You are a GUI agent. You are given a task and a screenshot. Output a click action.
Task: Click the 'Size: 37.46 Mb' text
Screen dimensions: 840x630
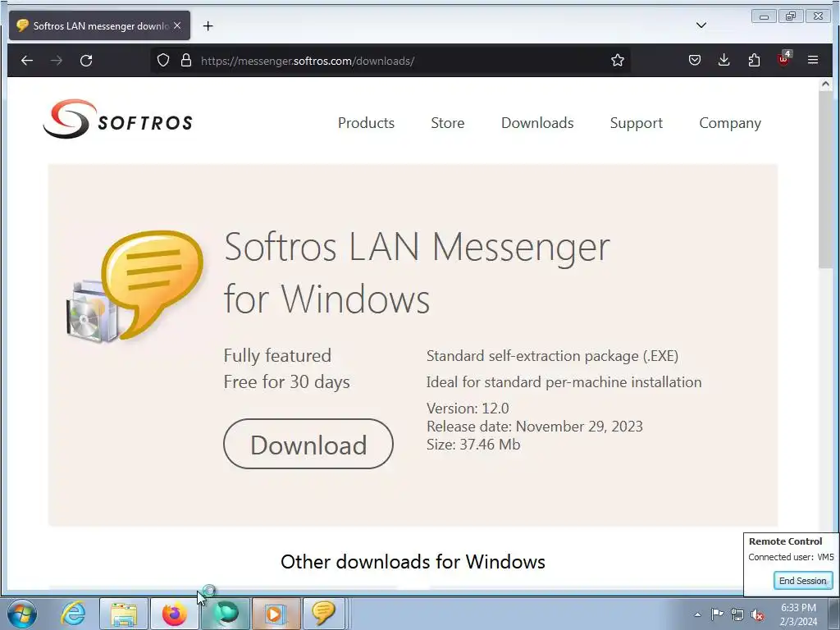point(473,445)
